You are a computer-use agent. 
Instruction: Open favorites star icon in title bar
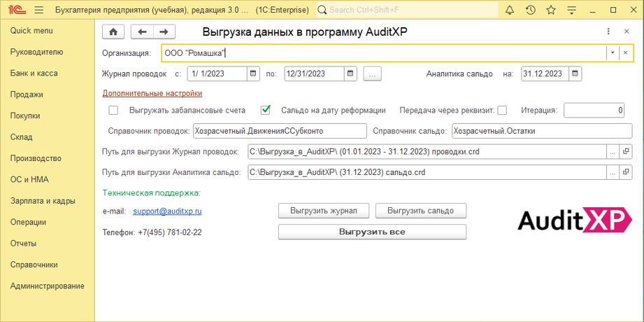pos(551,10)
